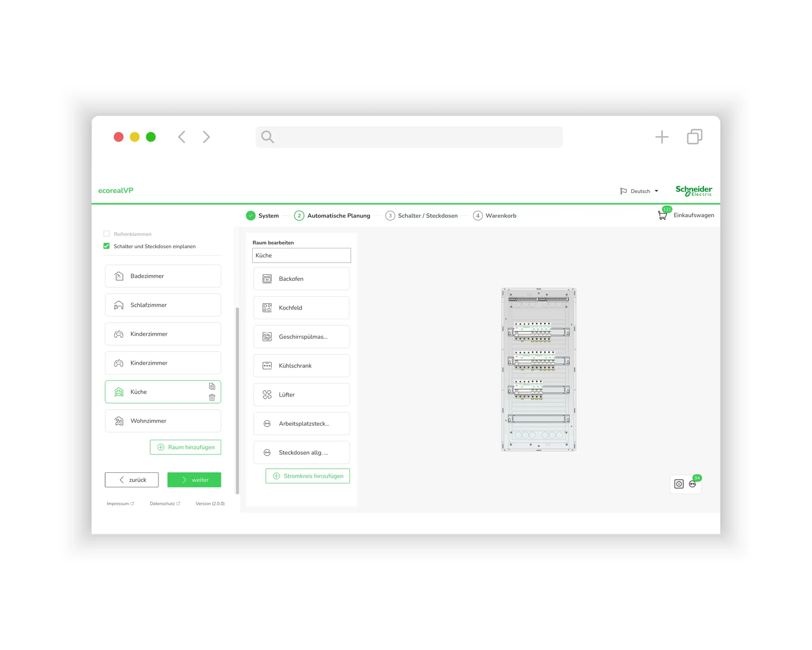Select the Schlafzimmer bed icon

119,305
